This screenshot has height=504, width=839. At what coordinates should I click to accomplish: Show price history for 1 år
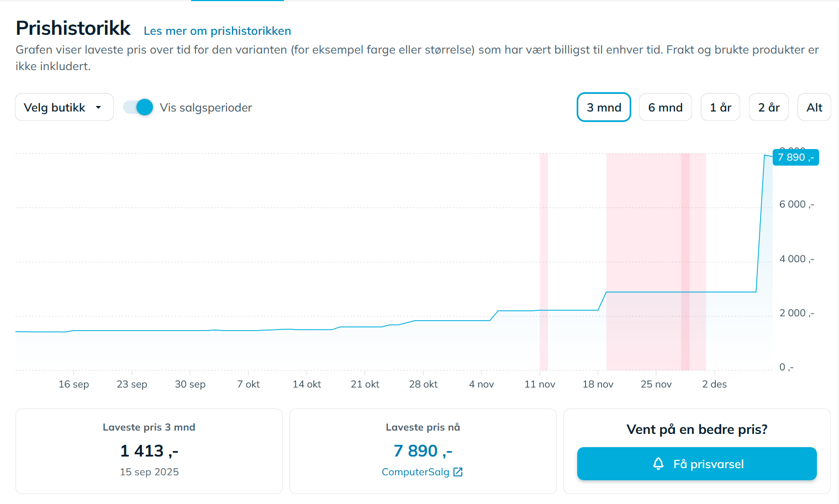[720, 107]
